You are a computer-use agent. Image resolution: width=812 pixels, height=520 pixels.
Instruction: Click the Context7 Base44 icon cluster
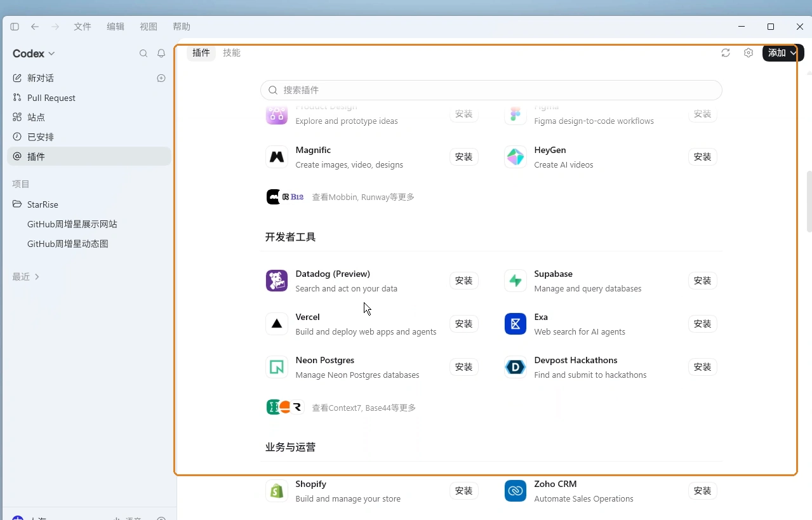285,408
